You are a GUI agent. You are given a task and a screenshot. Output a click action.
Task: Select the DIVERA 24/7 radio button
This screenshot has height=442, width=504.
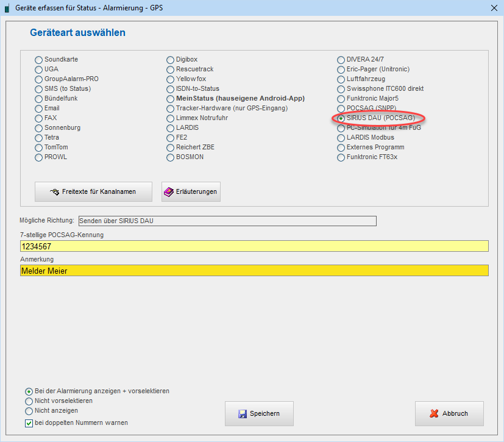tap(341, 60)
